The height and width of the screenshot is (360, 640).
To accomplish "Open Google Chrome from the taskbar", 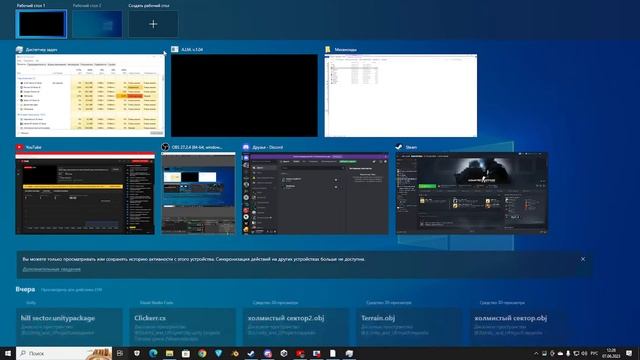I will coord(202,353).
